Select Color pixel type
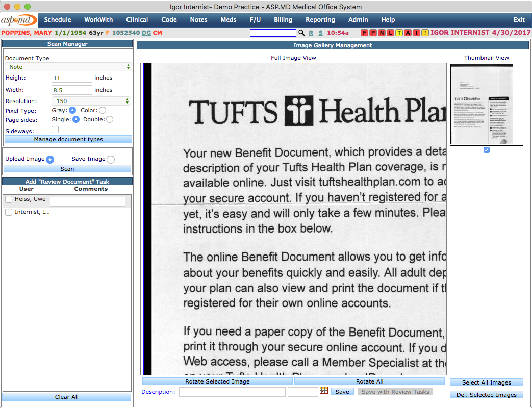Viewport: 532px width, 408px height. [x=103, y=110]
